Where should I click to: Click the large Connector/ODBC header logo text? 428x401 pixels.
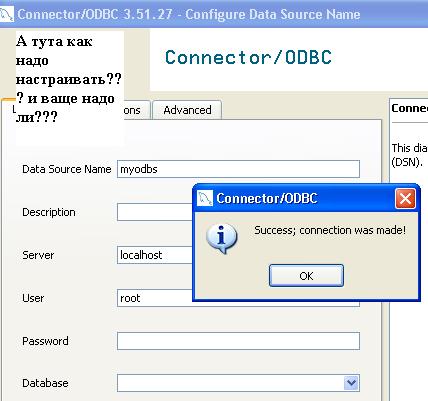(x=248, y=57)
